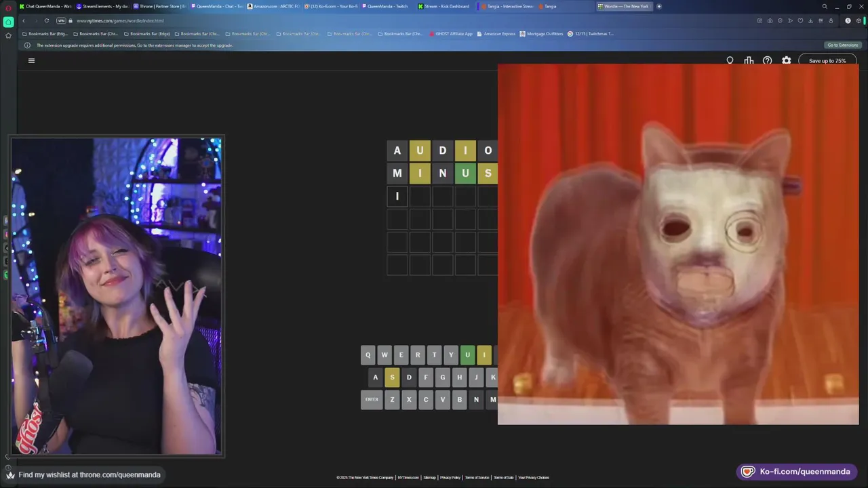The image size is (868, 488).
Task: Click the green U tile in MINUS row
Action: [465, 174]
